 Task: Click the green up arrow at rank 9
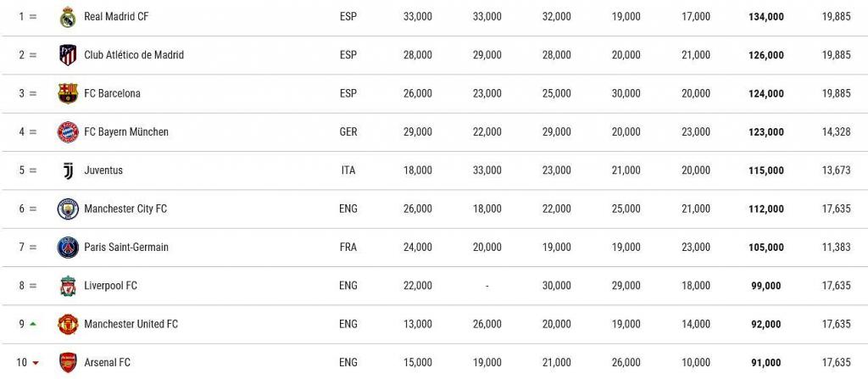(33, 324)
